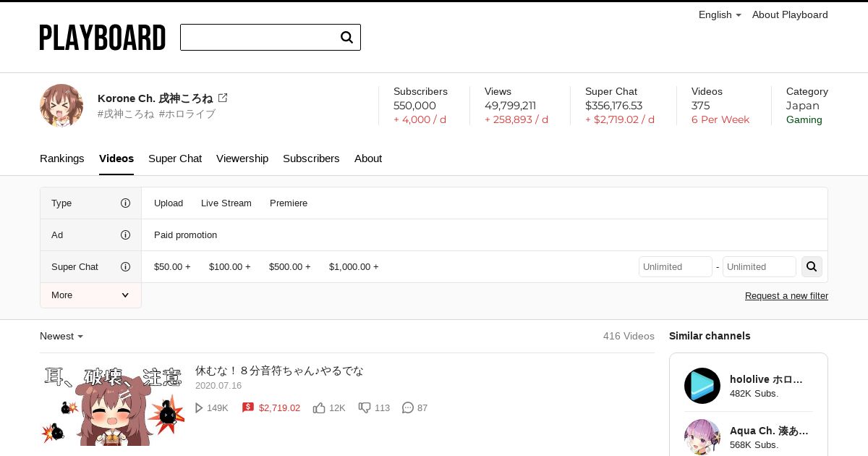Open video titled 休むな！８分音符ちゃん♪やるでな
This screenshot has height=456, width=868.
pyautogui.click(x=279, y=371)
